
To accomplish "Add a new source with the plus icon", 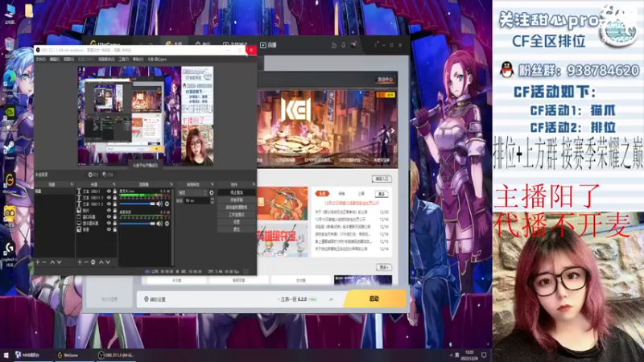I will tap(80, 262).
